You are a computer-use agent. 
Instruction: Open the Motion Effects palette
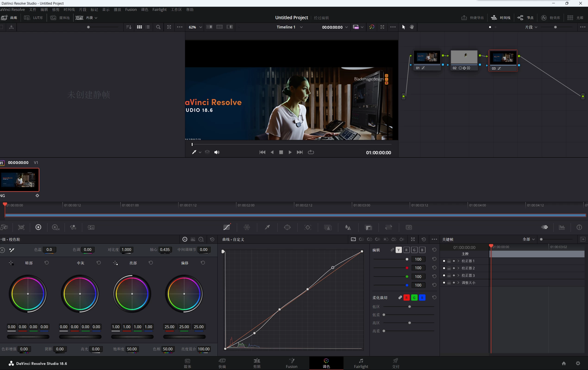[91, 227]
